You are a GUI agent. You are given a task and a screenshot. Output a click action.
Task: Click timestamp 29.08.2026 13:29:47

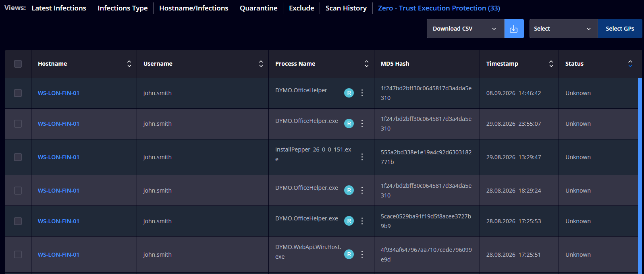(513, 157)
